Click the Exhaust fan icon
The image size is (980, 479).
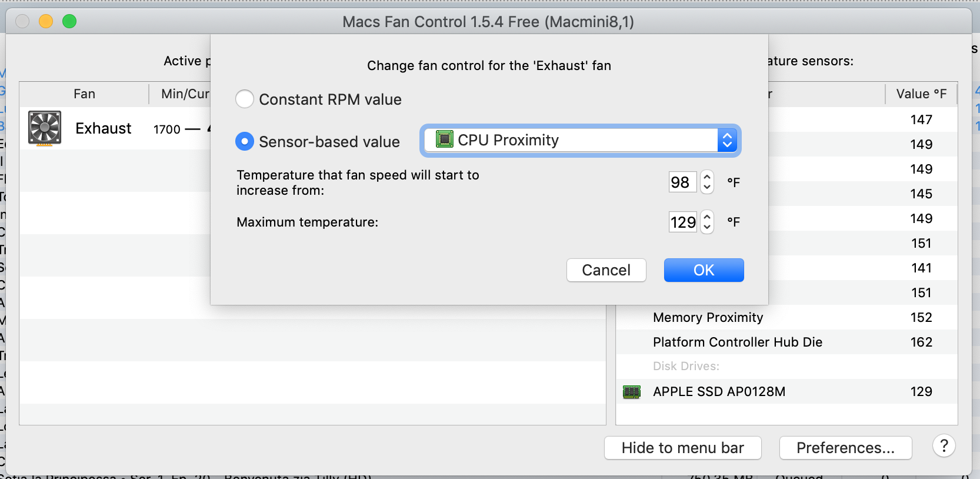coord(44,128)
